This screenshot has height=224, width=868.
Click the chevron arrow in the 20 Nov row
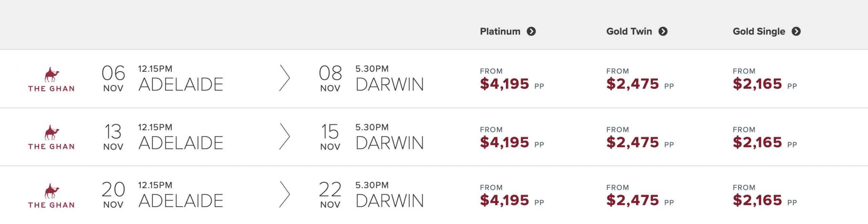[284, 195]
